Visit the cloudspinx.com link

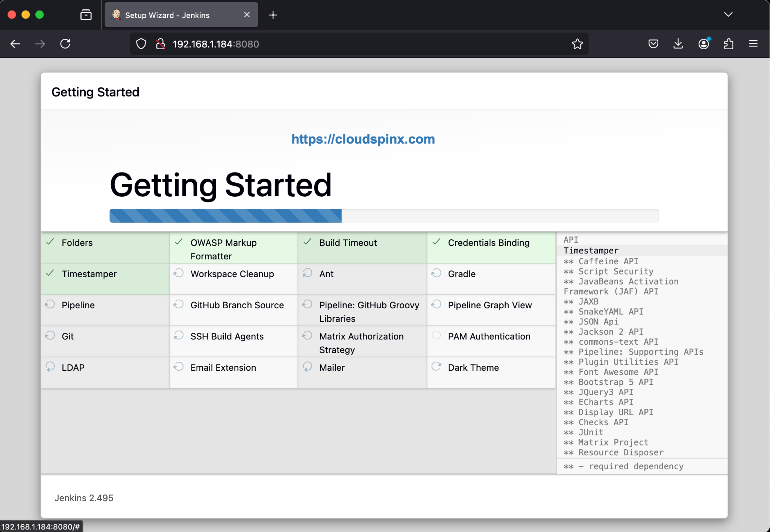362,139
